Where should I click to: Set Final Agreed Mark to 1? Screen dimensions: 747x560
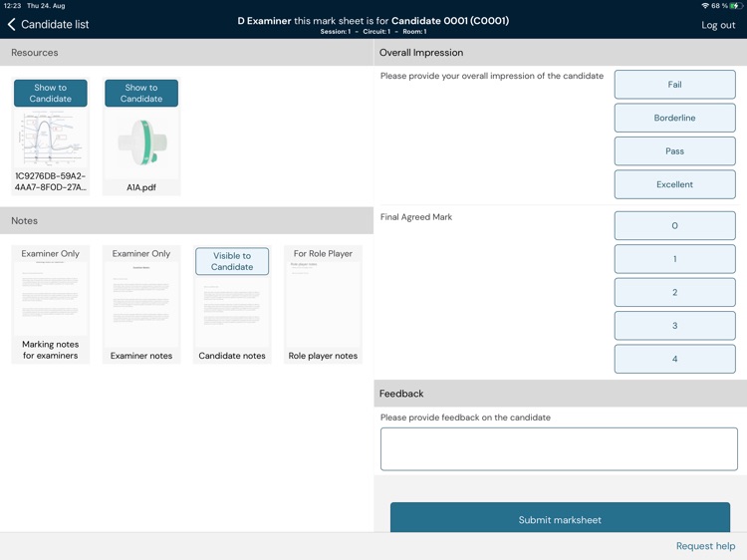[x=674, y=259]
